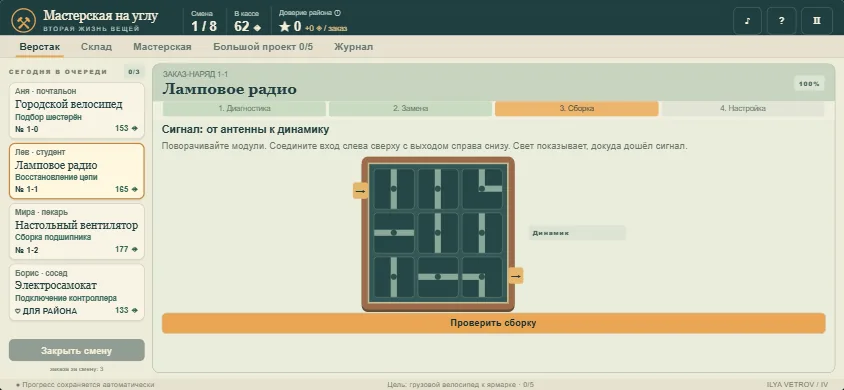Rotate the bottom-left vertical module

pos(393,277)
